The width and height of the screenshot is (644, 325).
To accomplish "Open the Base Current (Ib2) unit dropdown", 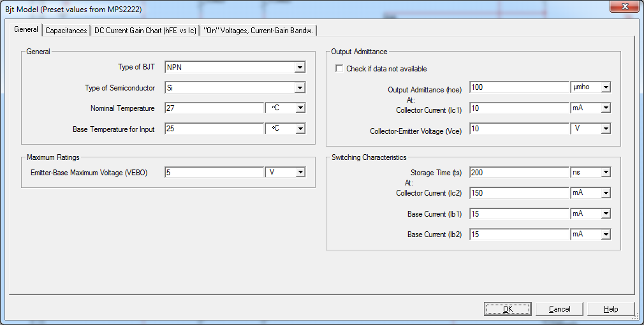I will coord(606,235).
